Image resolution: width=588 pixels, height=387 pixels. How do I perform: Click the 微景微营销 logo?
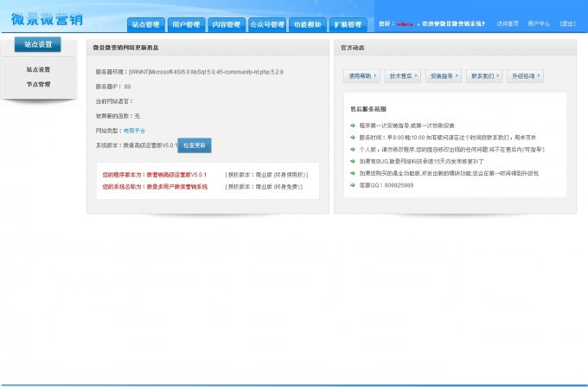pos(47,19)
